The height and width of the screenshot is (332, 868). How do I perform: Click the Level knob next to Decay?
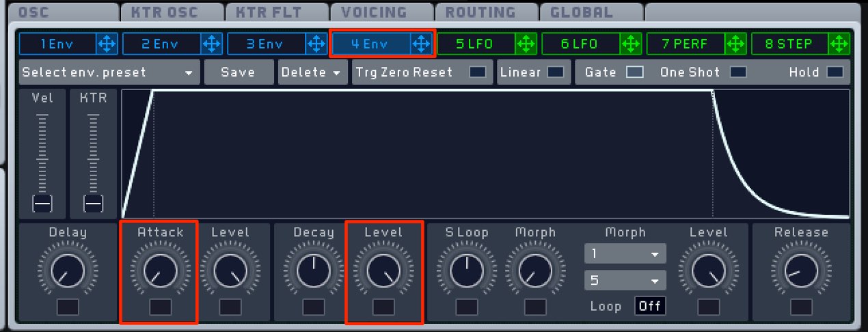tap(383, 271)
